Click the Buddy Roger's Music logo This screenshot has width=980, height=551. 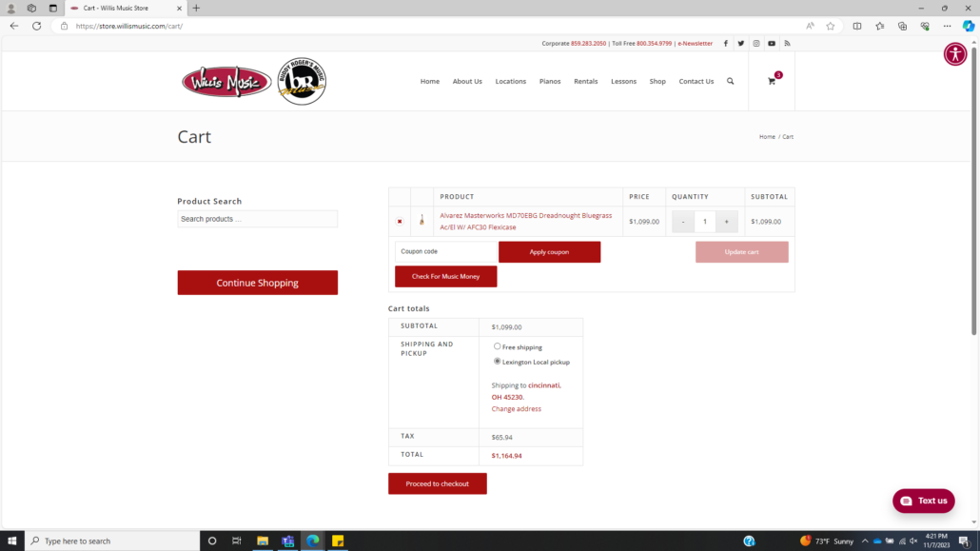coord(302,81)
